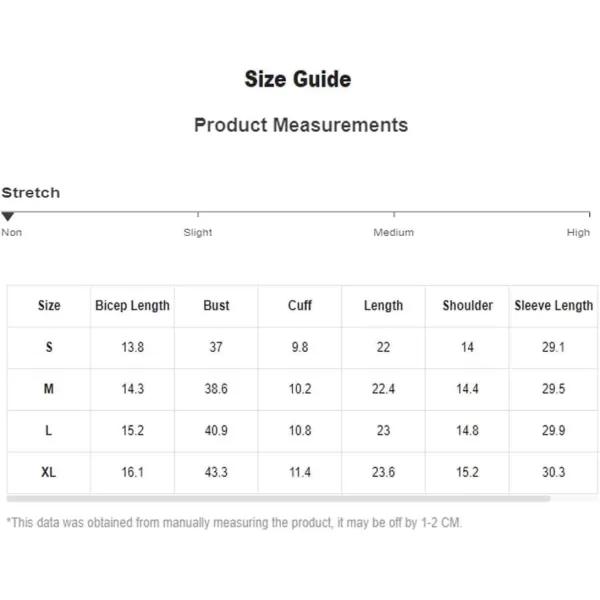Select the S size row label
Screen dimensions: 600x600
click(x=49, y=347)
